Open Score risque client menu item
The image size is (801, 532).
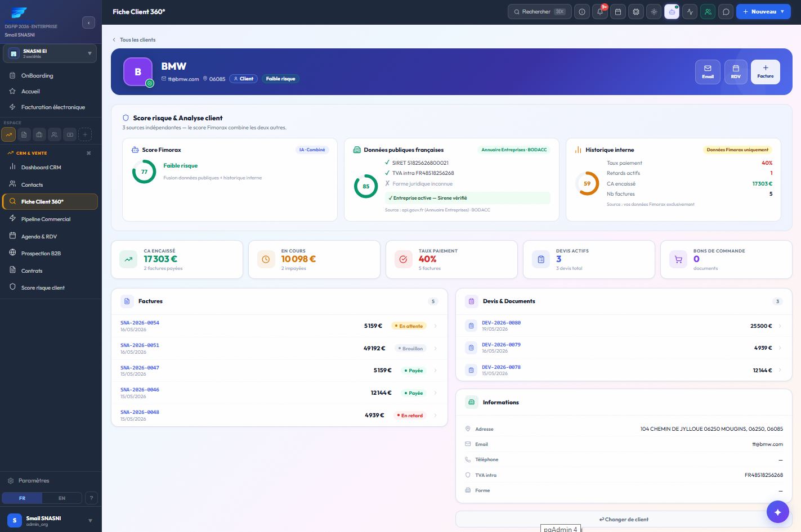(x=50, y=287)
